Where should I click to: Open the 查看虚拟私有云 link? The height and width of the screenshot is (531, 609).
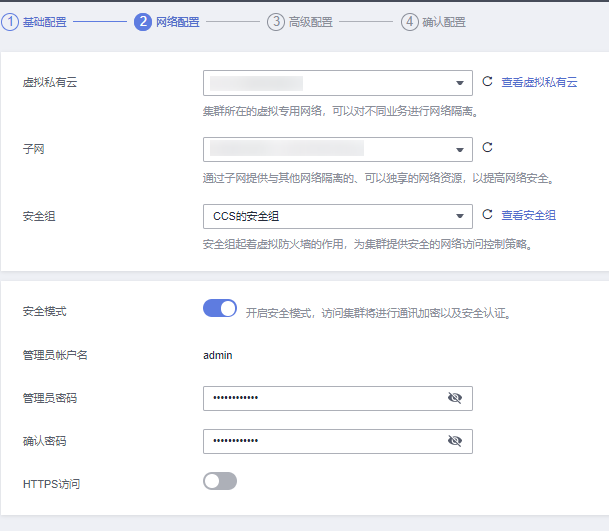tap(539, 82)
